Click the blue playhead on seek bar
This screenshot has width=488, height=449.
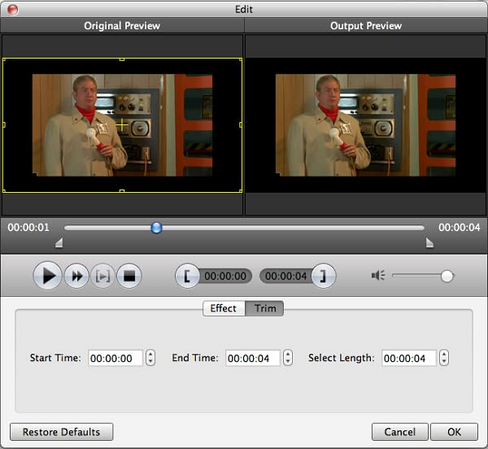(x=156, y=228)
